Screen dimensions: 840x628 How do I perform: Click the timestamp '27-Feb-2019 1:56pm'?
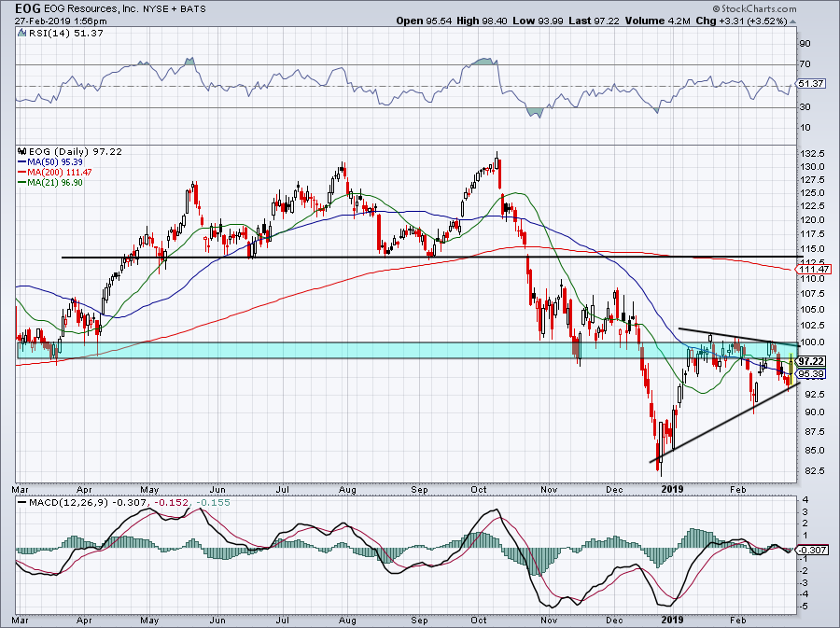[61, 21]
